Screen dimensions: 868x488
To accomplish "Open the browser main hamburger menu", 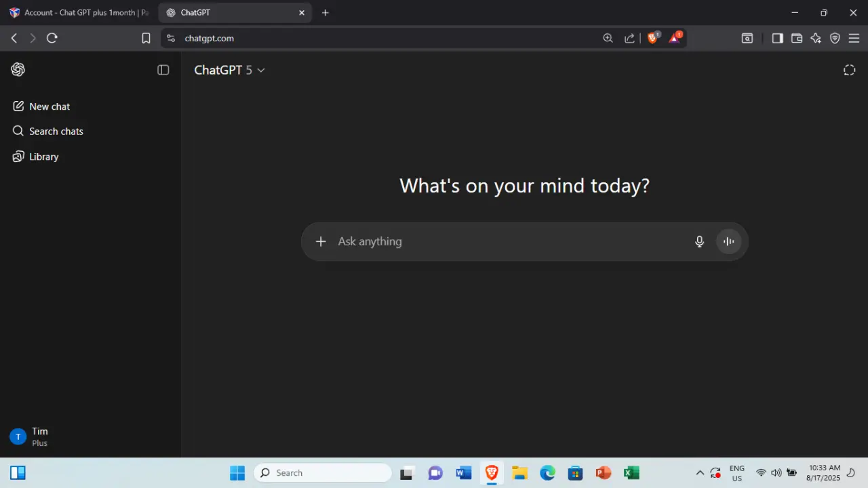I will 854,39.
